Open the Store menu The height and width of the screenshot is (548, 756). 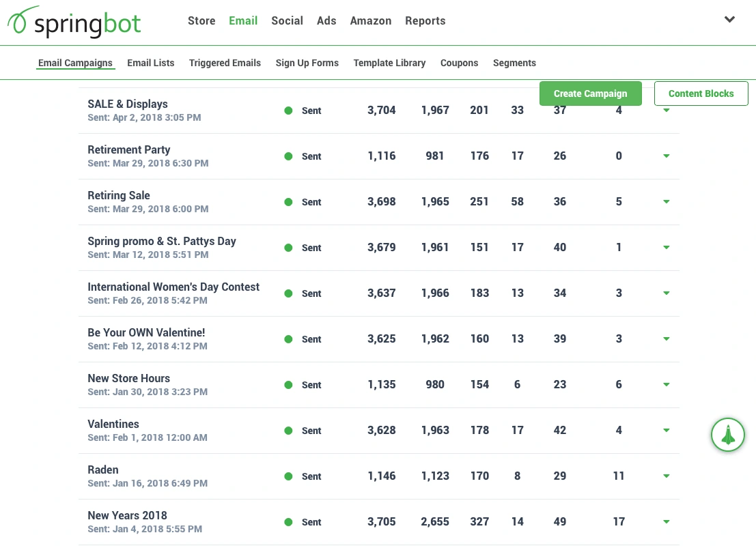201,20
